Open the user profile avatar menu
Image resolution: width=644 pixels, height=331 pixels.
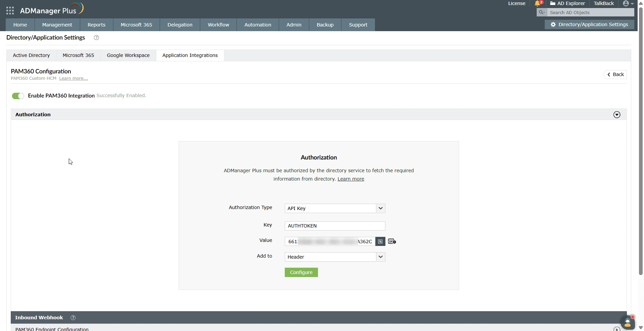[x=626, y=4]
